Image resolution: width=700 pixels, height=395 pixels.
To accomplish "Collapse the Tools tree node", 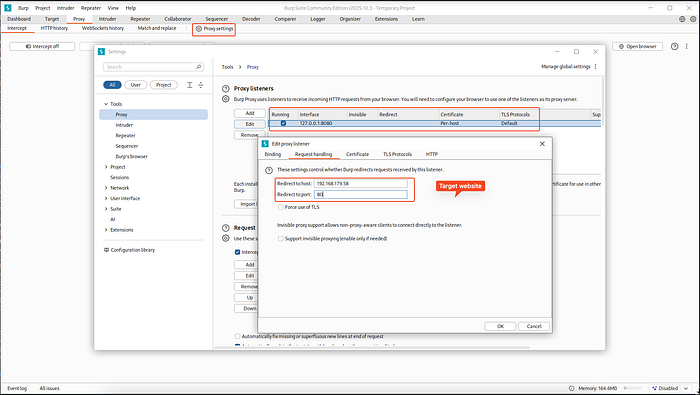I will [x=106, y=104].
